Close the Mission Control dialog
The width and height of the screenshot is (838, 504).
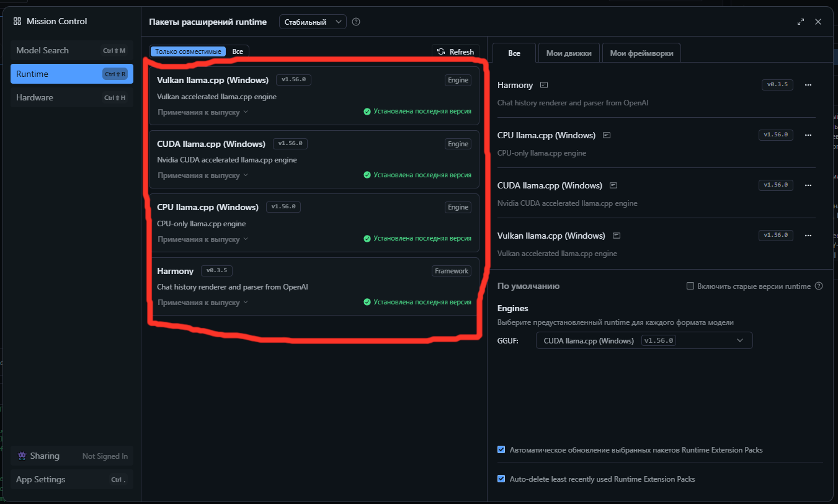pyautogui.click(x=818, y=22)
